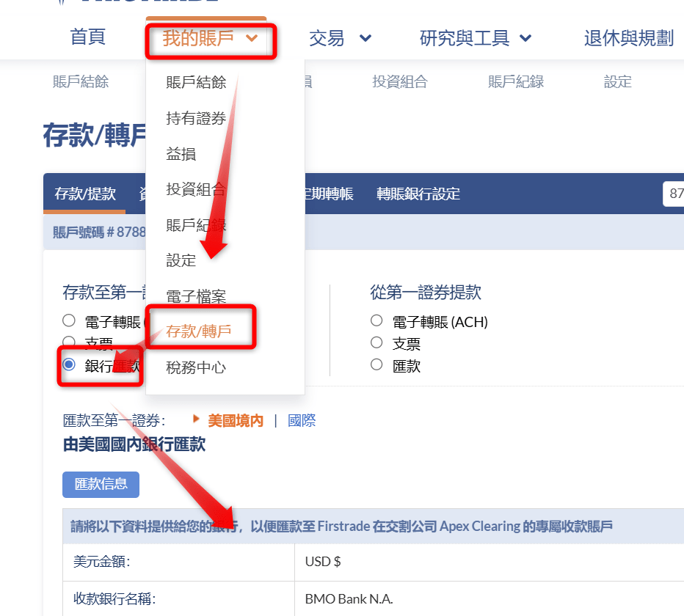Open the 退休與規劃 menu

point(629,38)
